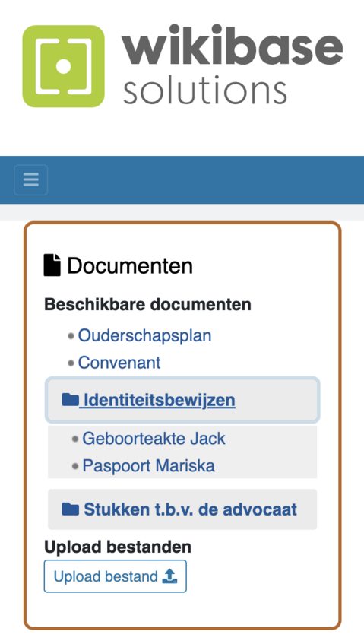Screen dimensions: 364x644
Task: Open the Geboorteakte Jack document
Action: (x=154, y=439)
